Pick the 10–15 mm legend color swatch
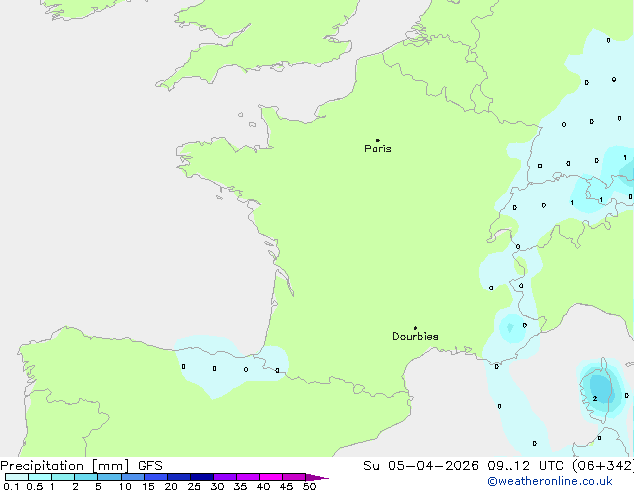The height and width of the screenshot is (490, 634). point(133,477)
